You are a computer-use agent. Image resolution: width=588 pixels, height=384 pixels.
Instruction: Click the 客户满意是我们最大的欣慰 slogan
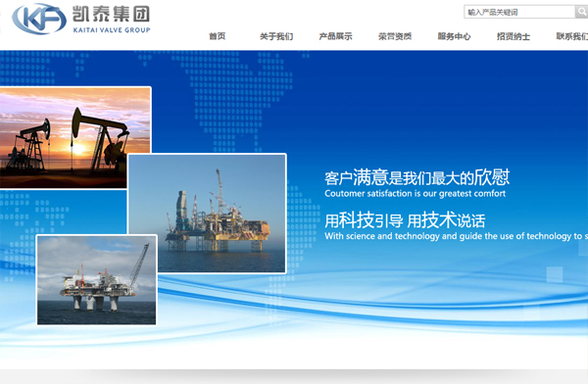click(417, 177)
